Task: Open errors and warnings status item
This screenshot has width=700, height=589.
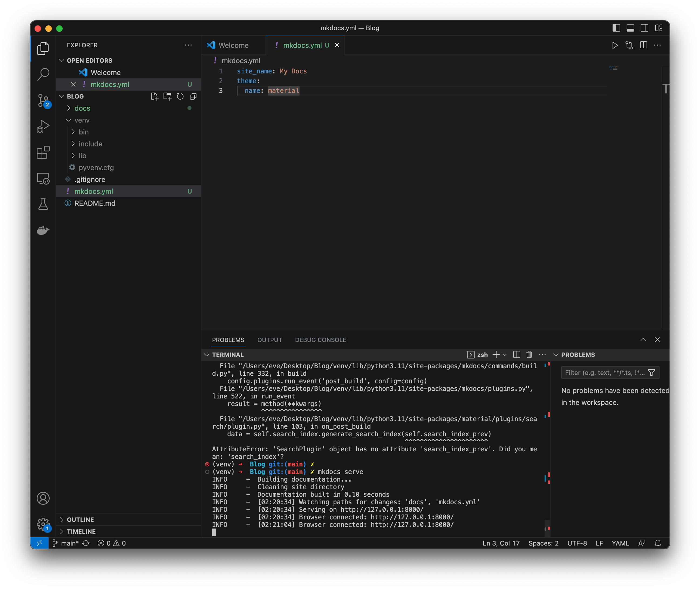Action: tap(111, 543)
